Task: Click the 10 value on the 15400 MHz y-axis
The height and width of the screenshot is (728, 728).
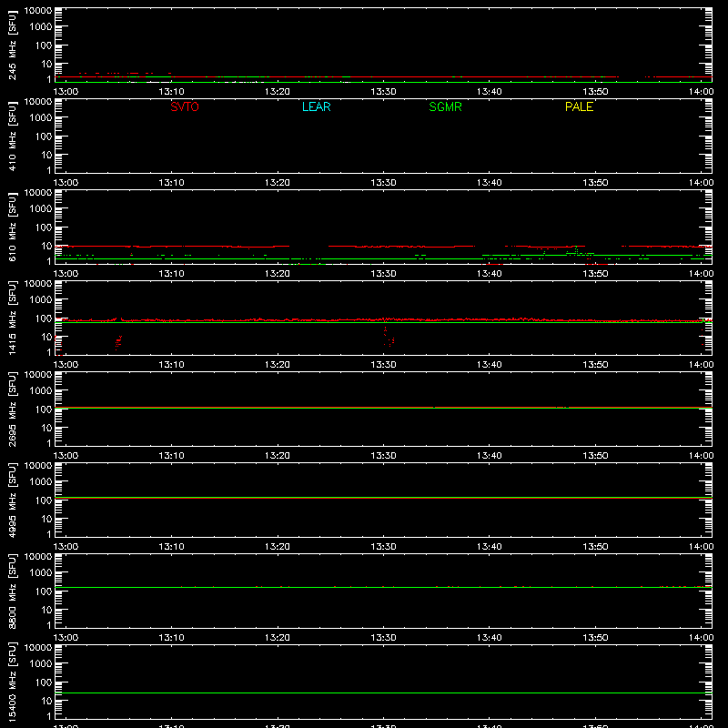Action: [x=46, y=701]
